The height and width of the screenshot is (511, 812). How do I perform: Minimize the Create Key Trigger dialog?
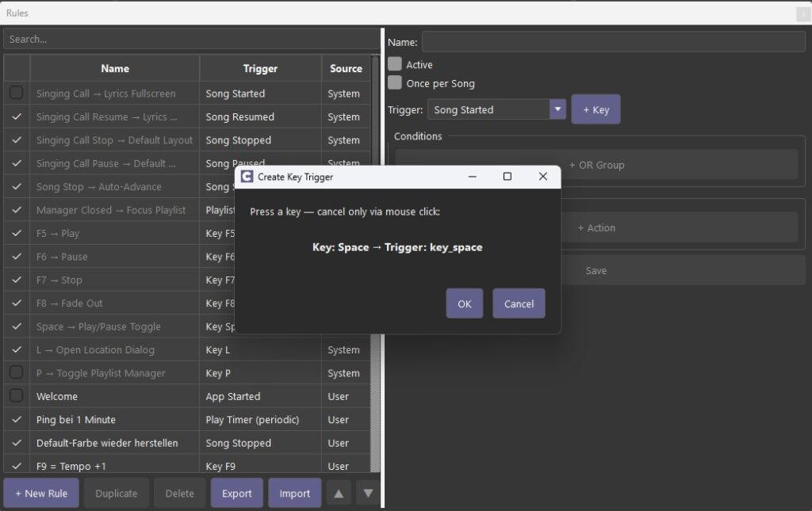point(472,177)
